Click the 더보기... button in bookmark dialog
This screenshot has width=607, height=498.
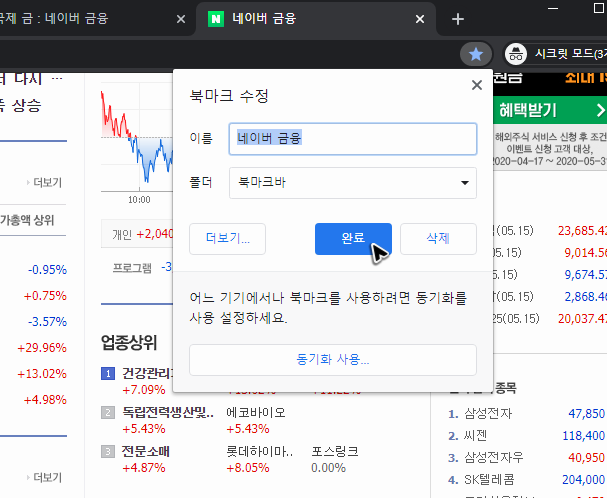(x=228, y=239)
